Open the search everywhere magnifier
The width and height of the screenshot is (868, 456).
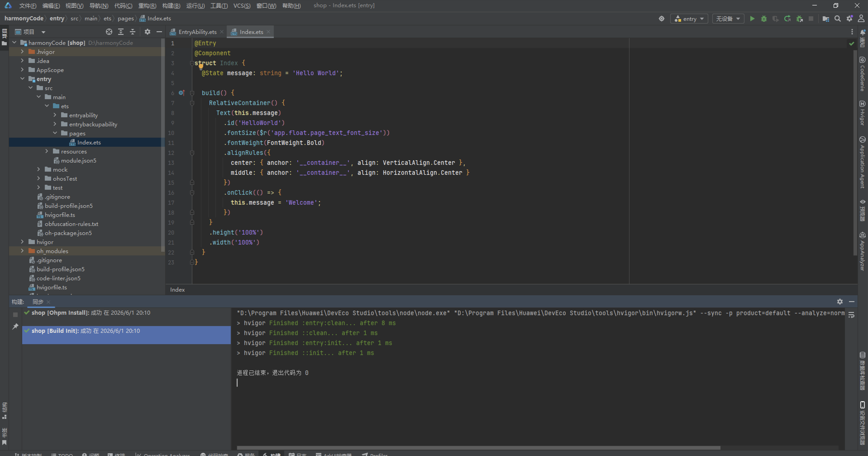(837, 19)
